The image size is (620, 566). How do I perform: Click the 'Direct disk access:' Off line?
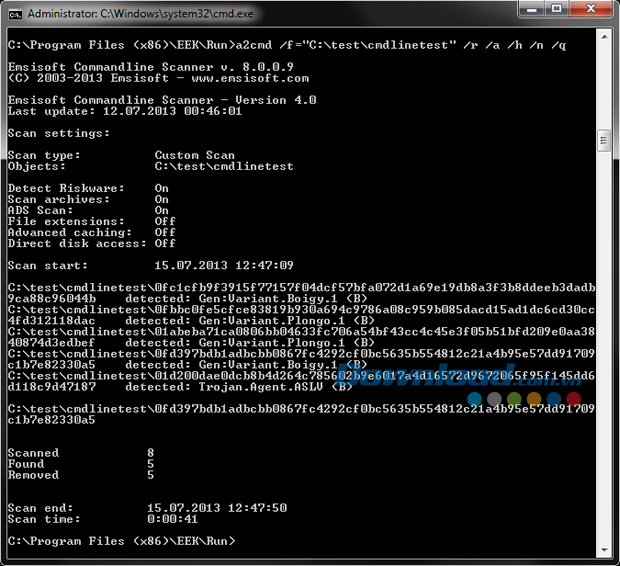91,244
